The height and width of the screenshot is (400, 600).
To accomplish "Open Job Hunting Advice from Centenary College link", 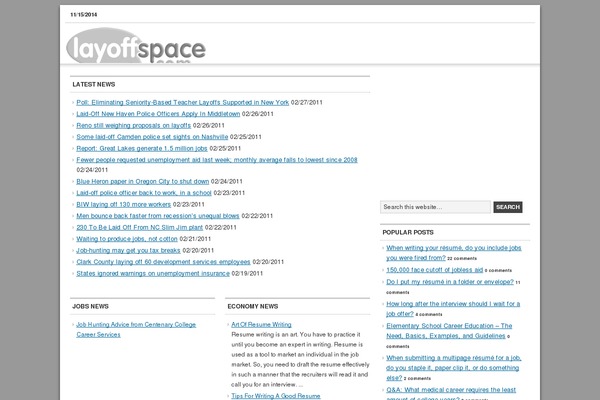I will [x=136, y=330].
